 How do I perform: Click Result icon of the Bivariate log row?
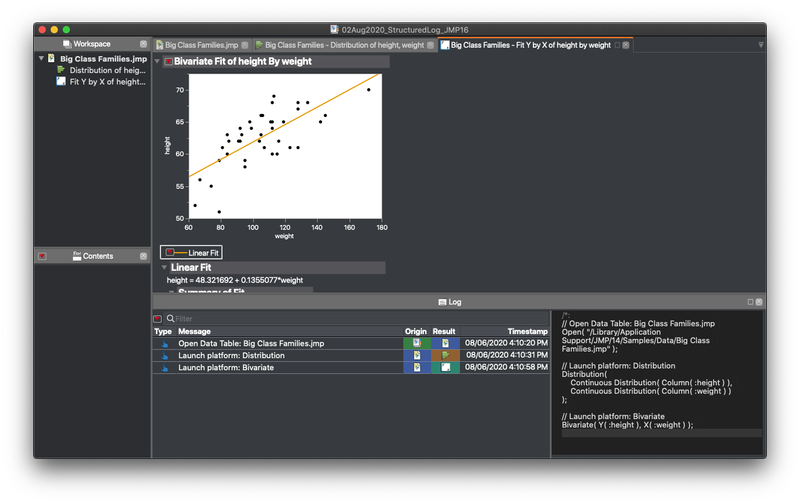[445, 367]
